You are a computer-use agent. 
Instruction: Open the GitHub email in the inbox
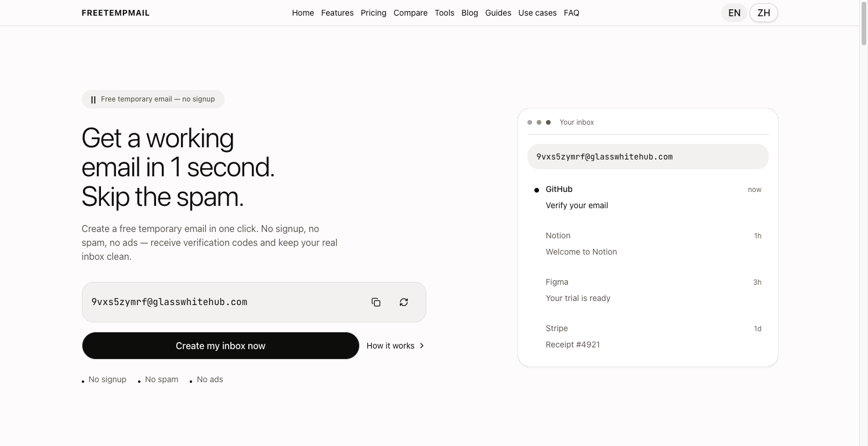(648, 197)
